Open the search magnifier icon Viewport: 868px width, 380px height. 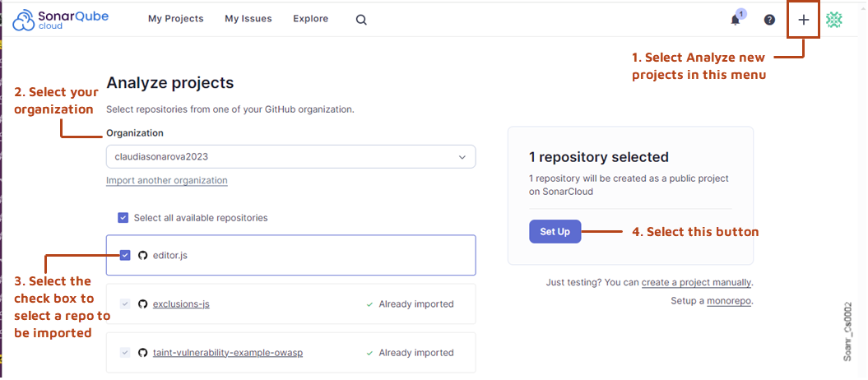tap(361, 20)
